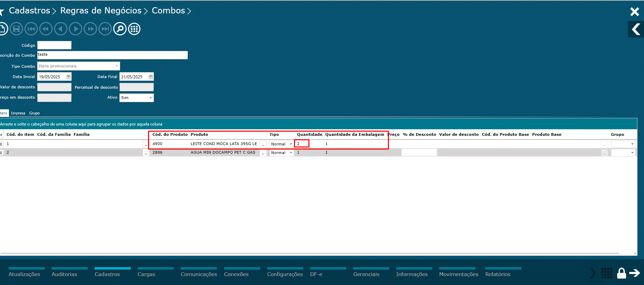Image resolution: width=644 pixels, height=285 pixels.
Task: Go to first record button
Action: pos(31,29)
